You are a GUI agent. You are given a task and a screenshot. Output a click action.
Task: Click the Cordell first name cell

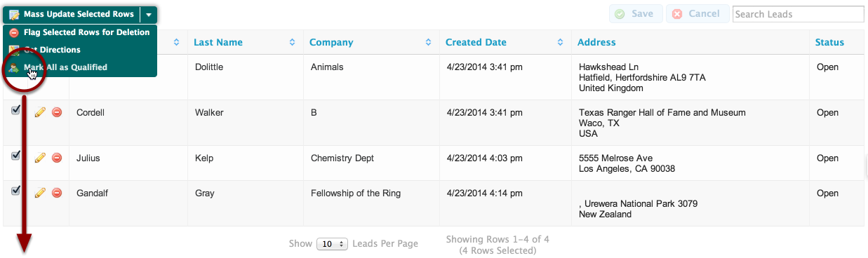(128, 123)
